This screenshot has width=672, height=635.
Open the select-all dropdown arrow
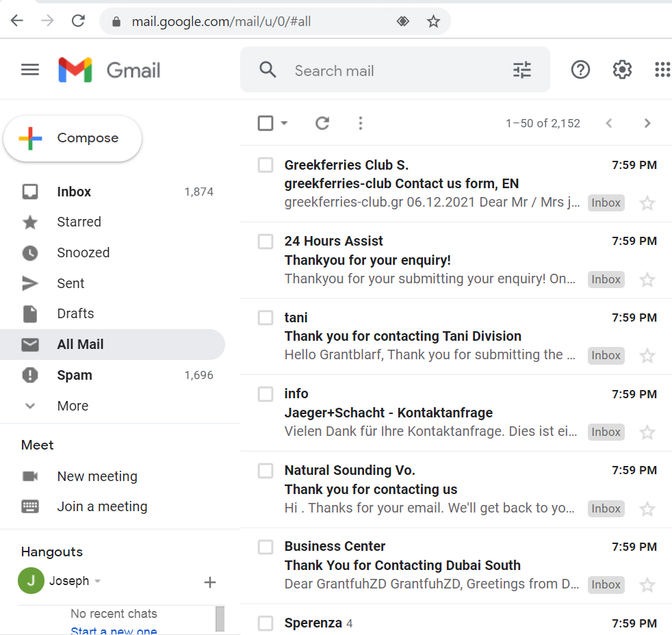click(285, 123)
